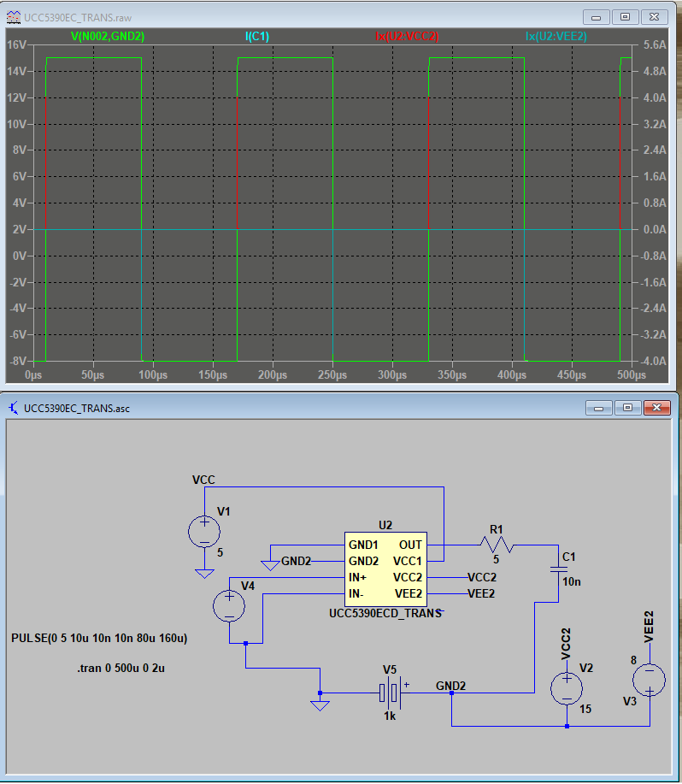Click the .tran 0 500u 0 2u directive

point(121,668)
